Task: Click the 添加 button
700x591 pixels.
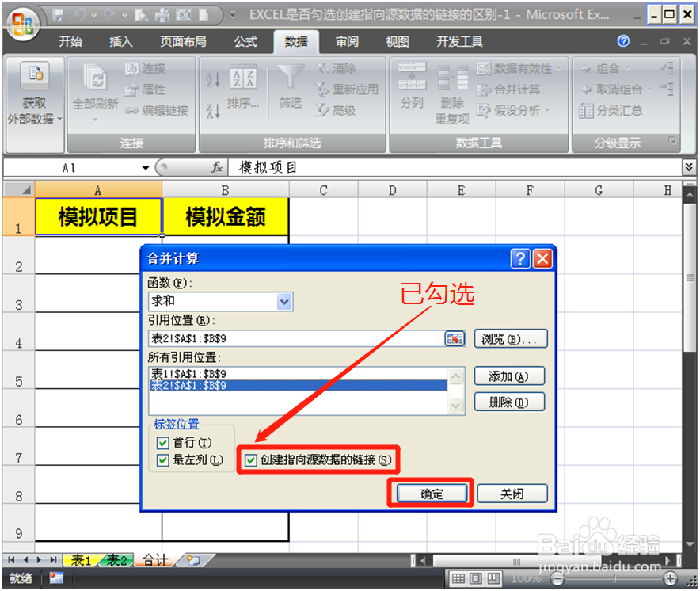Action: click(509, 376)
